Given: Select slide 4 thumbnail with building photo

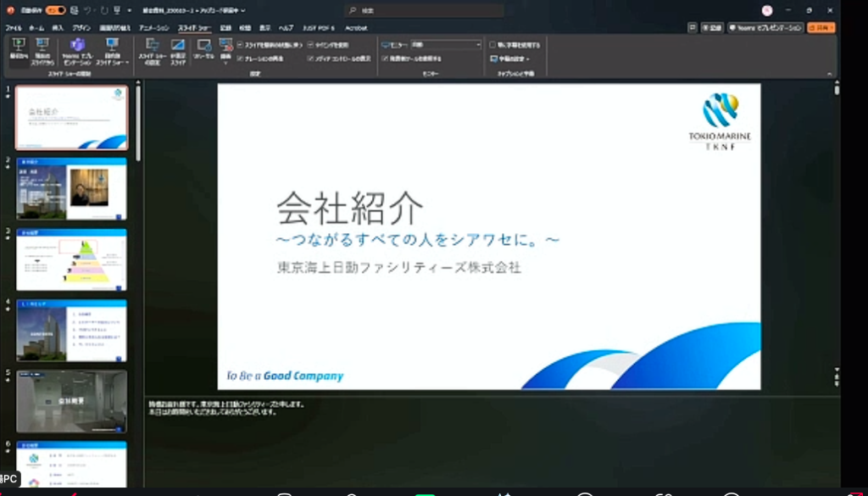Looking at the screenshot, I should [72, 331].
